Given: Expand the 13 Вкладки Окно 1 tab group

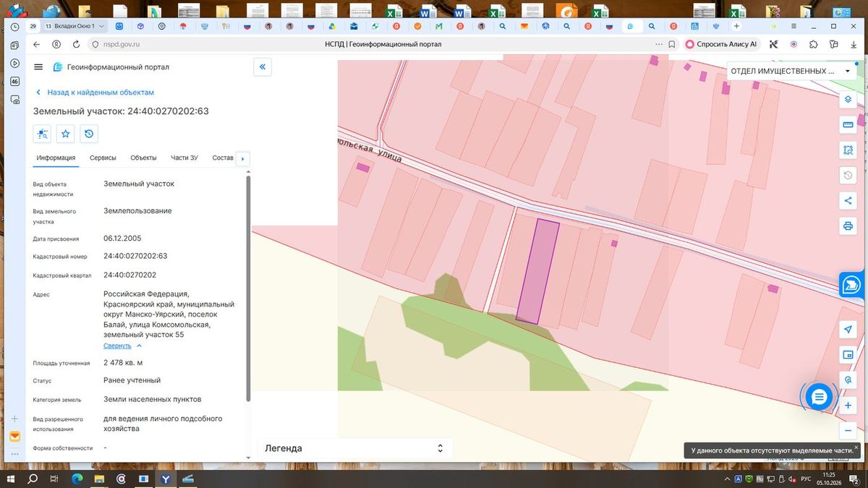Looking at the screenshot, I should [x=75, y=26].
